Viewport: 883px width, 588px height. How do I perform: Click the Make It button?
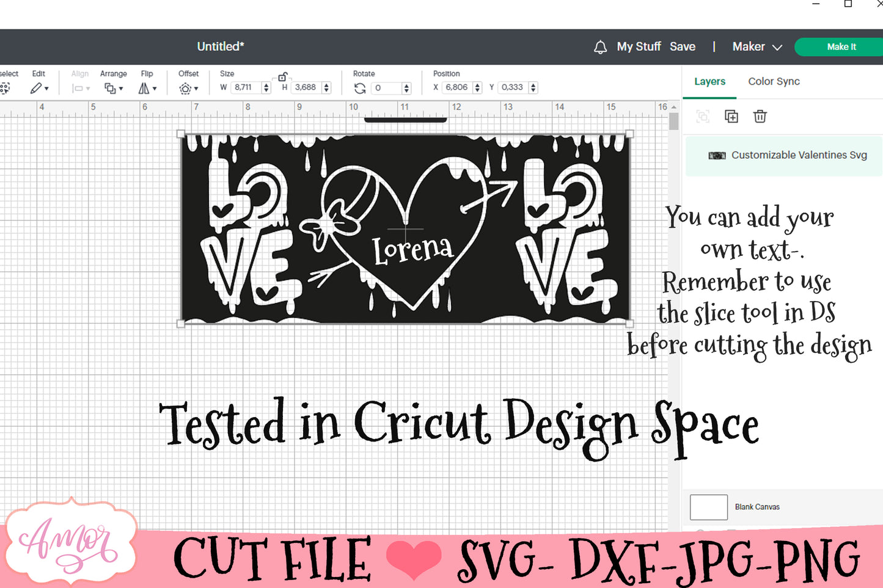(841, 47)
